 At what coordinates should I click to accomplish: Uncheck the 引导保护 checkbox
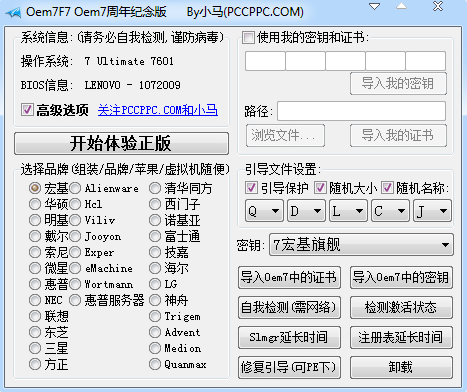coord(251,188)
